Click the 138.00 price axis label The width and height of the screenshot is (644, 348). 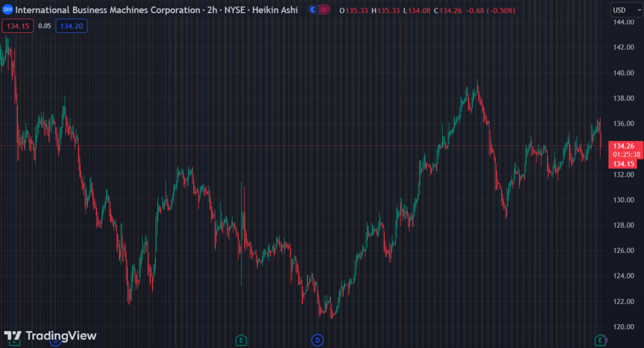623,98
